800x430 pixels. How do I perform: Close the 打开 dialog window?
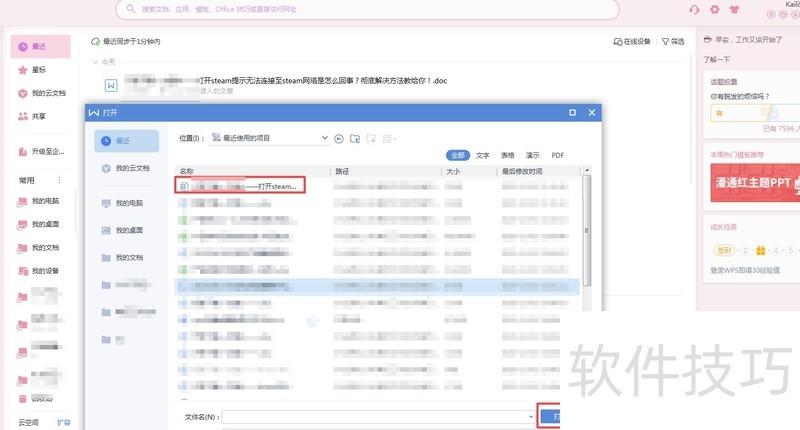tap(592, 113)
